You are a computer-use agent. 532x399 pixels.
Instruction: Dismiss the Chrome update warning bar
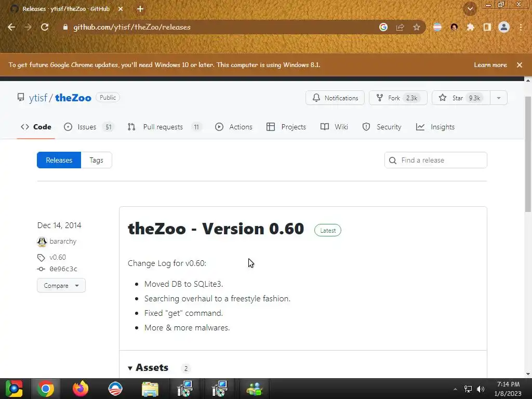[520, 65]
